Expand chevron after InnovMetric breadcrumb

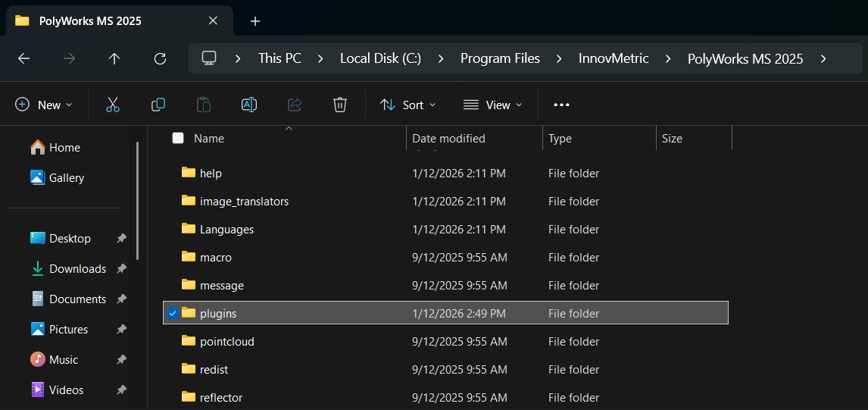(x=668, y=58)
